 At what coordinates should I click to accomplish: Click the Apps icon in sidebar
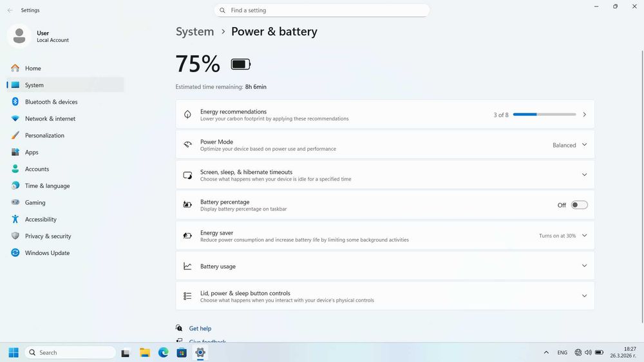coord(15,152)
